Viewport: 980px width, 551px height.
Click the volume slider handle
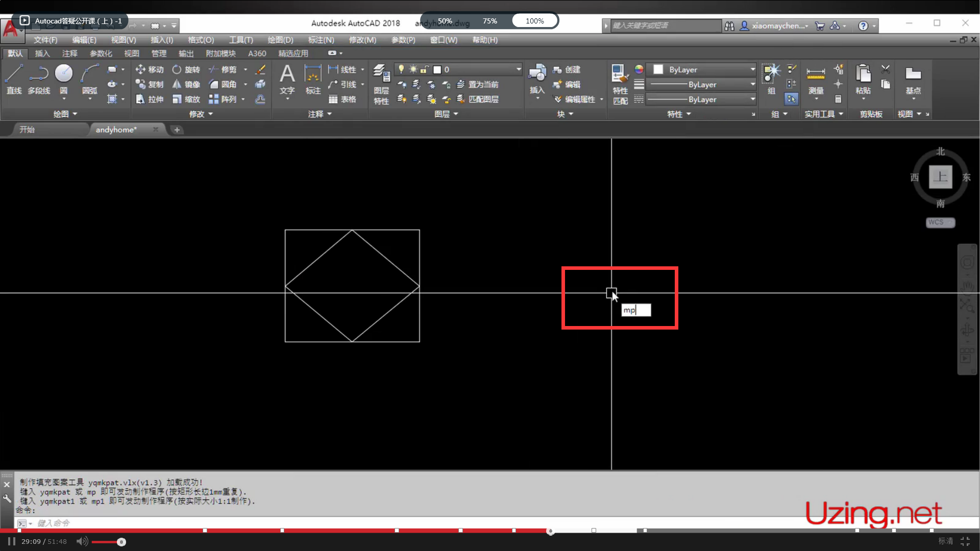tap(121, 542)
